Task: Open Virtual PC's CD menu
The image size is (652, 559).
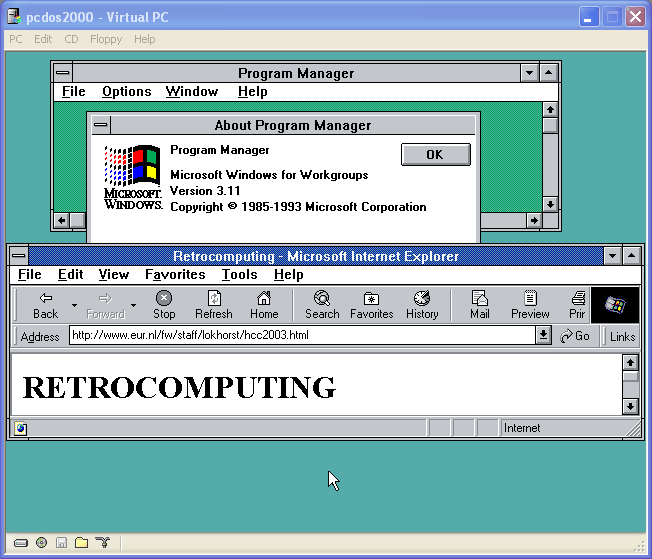Action: pyautogui.click(x=71, y=39)
